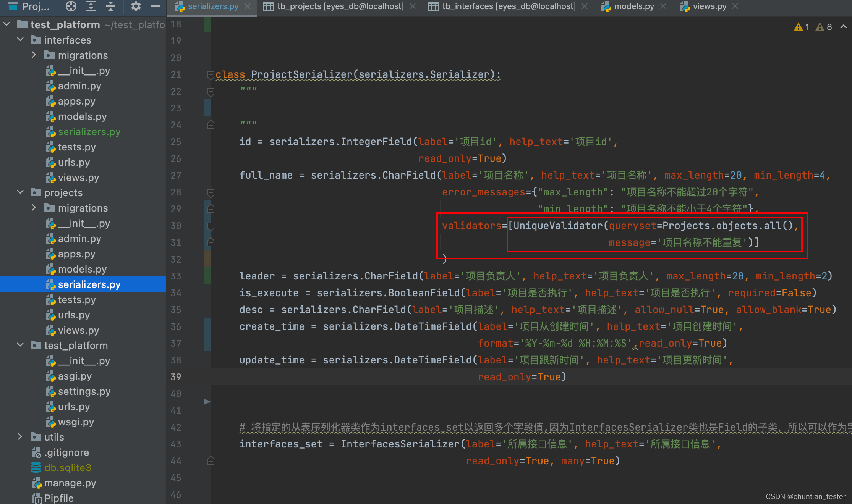Click line number 30 in the editor gutter
852x504 pixels.
(176, 226)
